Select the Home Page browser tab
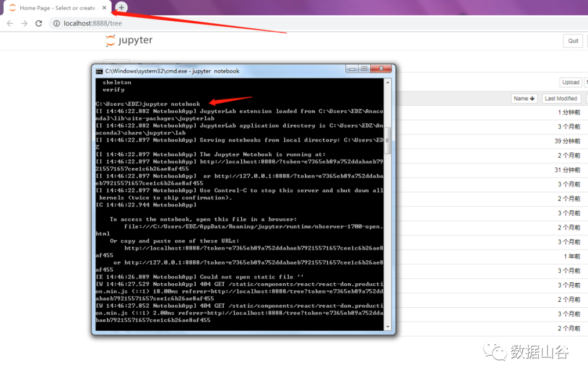588x378 pixels. pyautogui.click(x=57, y=8)
